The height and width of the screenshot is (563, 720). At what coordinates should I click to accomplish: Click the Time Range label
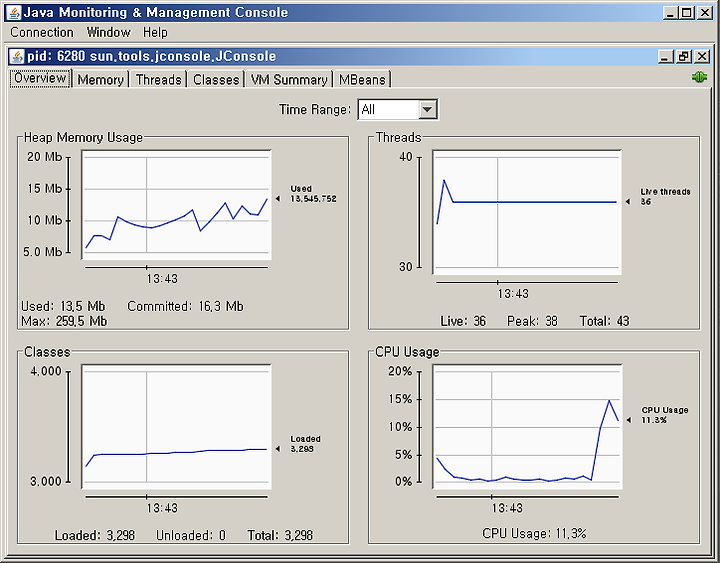[x=315, y=109]
